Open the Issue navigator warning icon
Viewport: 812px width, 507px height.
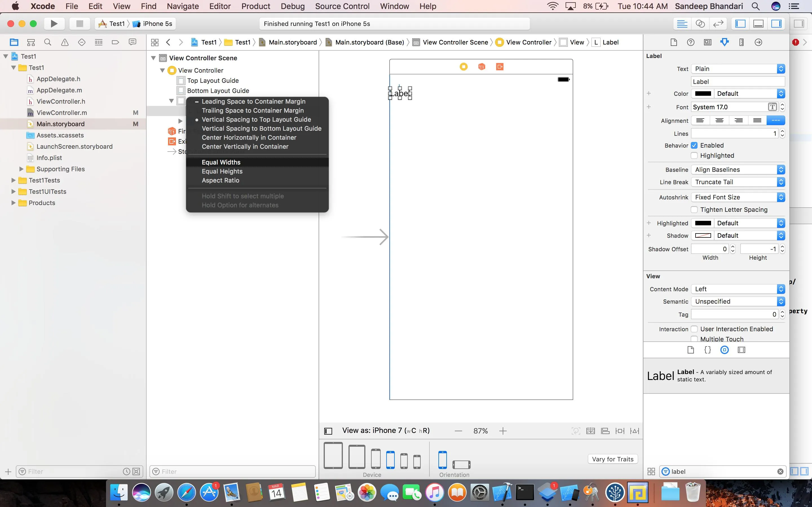[x=65, y=42]
